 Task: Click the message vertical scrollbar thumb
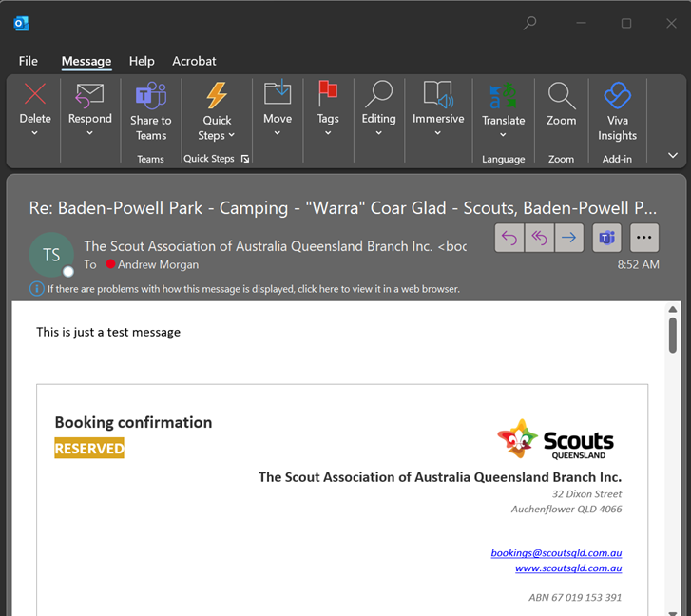point(673,335)
